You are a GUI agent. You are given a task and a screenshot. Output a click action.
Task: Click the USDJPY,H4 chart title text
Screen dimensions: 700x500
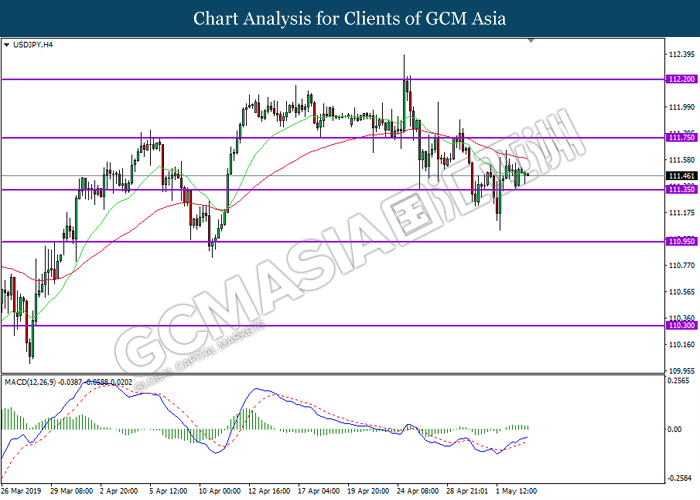click(33, 45)
